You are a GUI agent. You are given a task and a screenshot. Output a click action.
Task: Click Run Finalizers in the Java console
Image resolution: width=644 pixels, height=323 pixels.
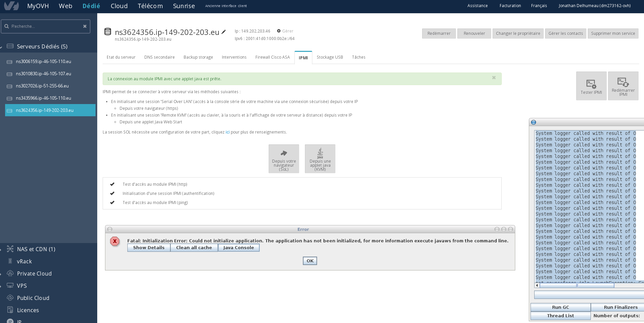(x=618, y=307)
